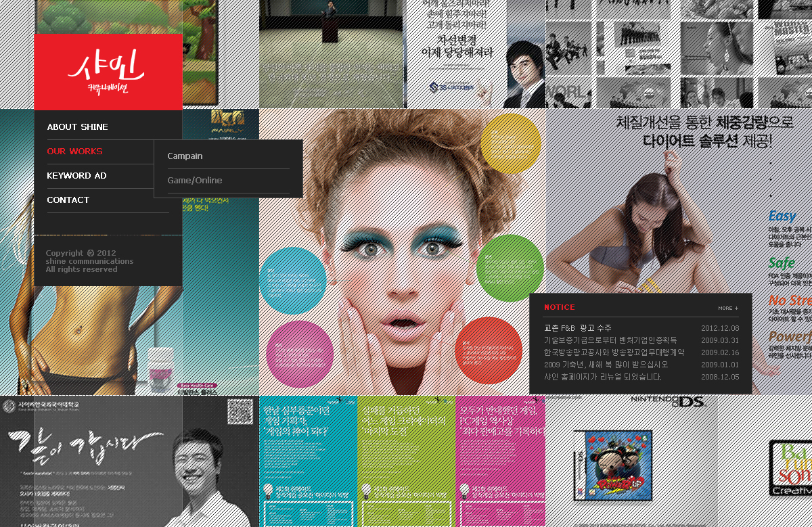The height and width of the screenshot is (527, 812).
Task: Expand notices with the MORE + link
Action: pyautogui.click(x=728, y=308)
